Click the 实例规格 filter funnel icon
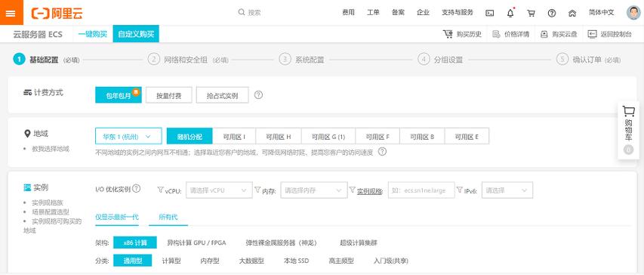The height and width of the screenshot is (275, 644). pos(352,190)
